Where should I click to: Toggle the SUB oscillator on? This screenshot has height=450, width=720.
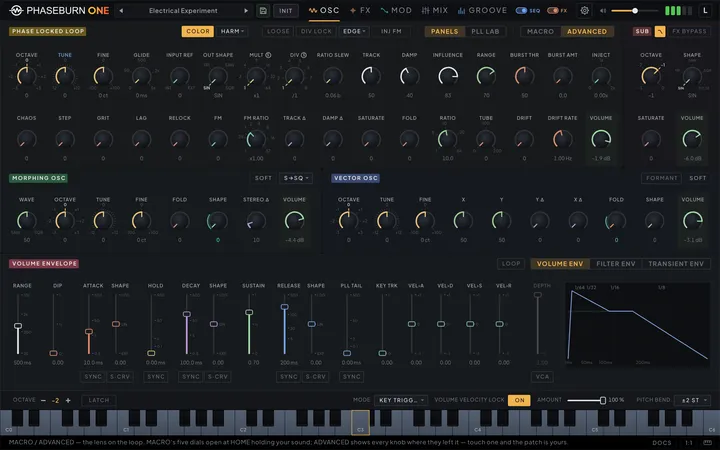pyautogui.click(x=642, y=31)
